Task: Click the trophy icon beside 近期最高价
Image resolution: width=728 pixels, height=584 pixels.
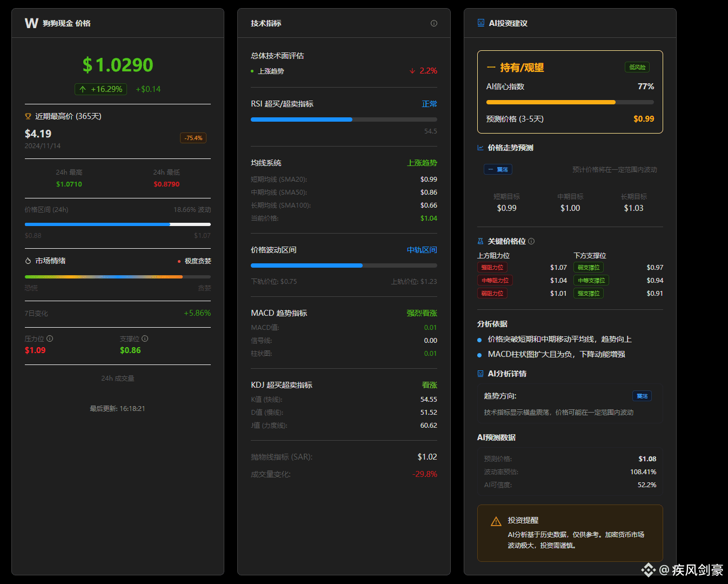Action: [x=28, y=116]
